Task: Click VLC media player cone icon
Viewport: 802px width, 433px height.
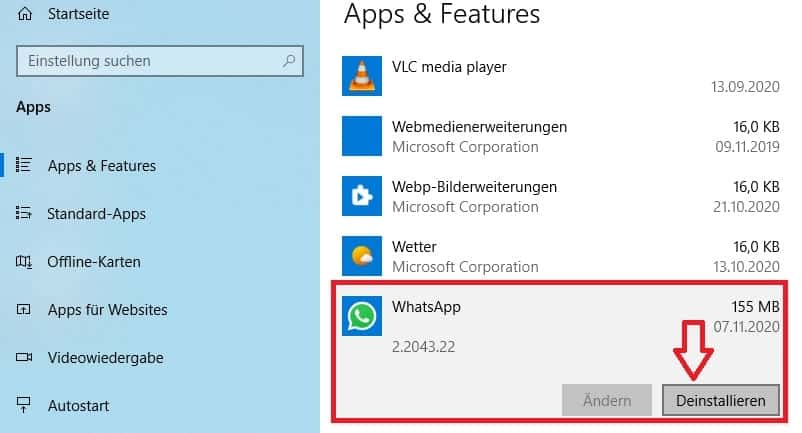Action: (x=362, y=76)
